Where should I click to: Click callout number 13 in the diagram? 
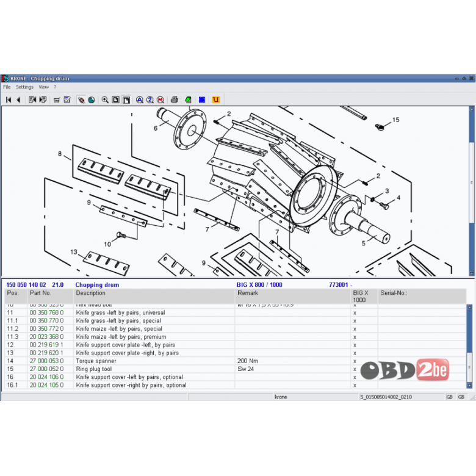point(74,252)
